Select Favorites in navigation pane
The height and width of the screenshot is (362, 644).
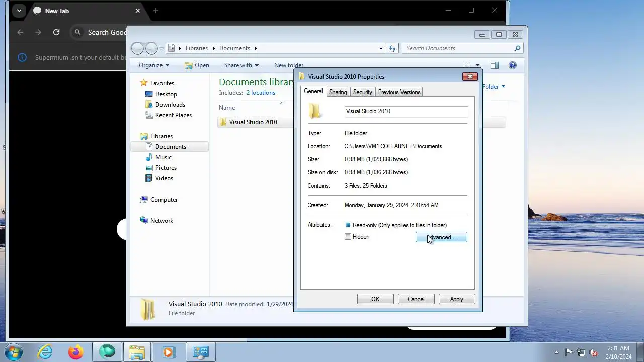pos(162,83)
